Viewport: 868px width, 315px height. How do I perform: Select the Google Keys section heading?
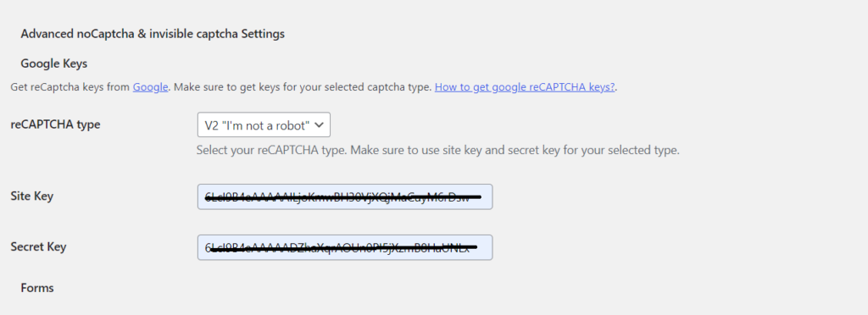53,64
